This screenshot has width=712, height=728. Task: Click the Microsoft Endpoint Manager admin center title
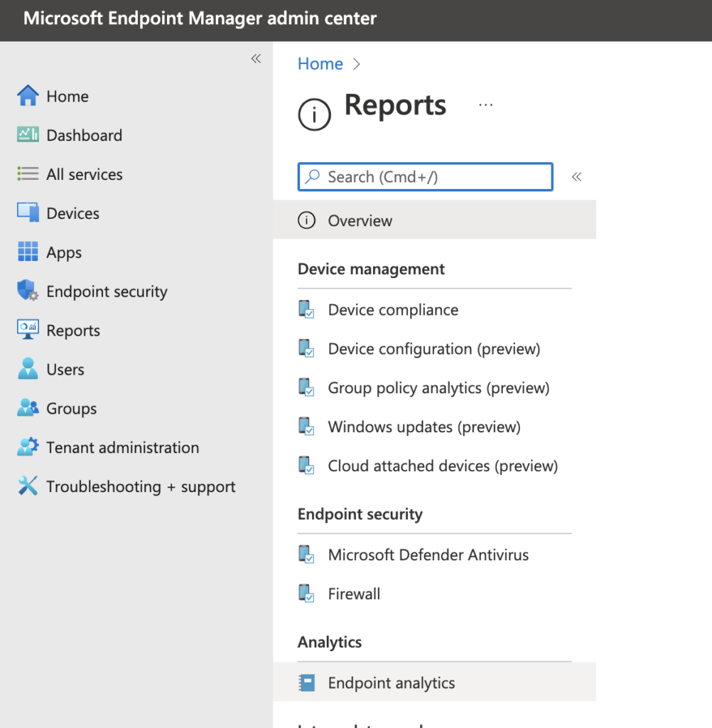[200, 18]
